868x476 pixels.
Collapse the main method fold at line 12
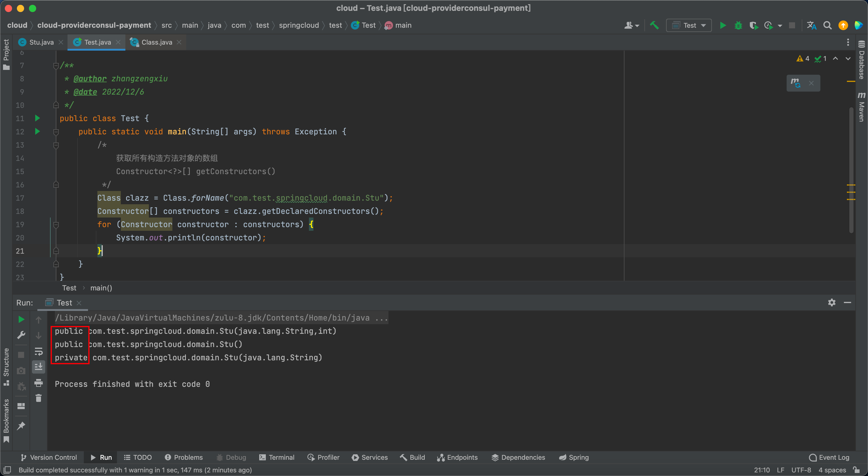[x=56, y=132]
